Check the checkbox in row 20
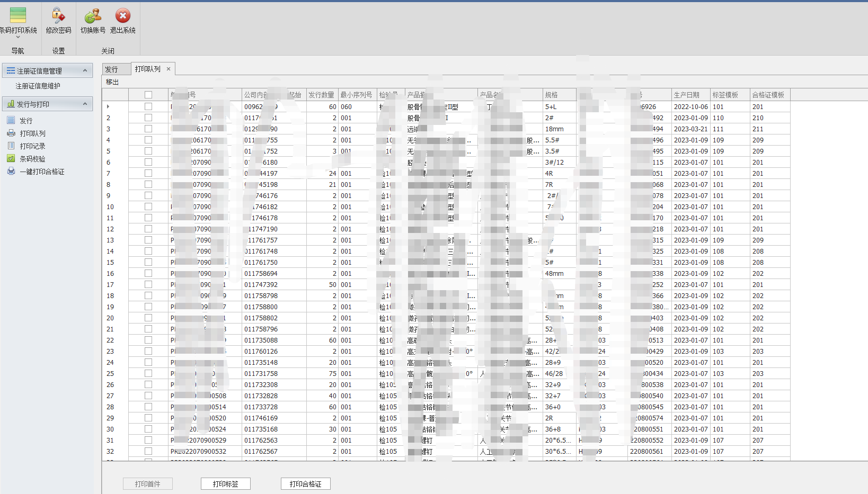This screenshot has height=494, width=868. (148, 318)
